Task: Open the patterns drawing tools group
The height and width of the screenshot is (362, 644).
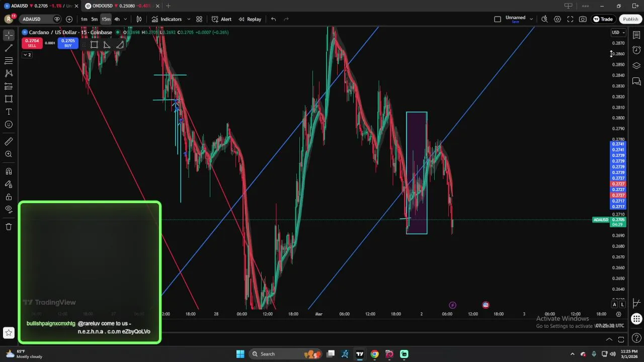Action: (x=9, y=73)
